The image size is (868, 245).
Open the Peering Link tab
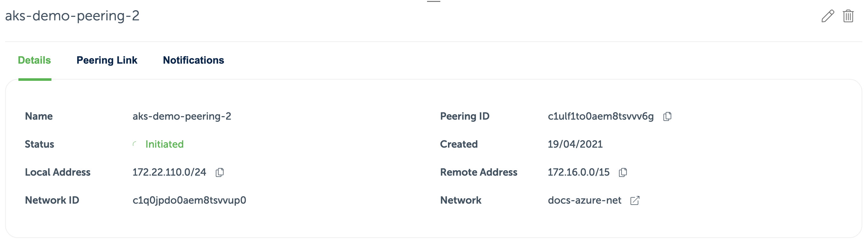pyautogui.click(x=107, y=60)
